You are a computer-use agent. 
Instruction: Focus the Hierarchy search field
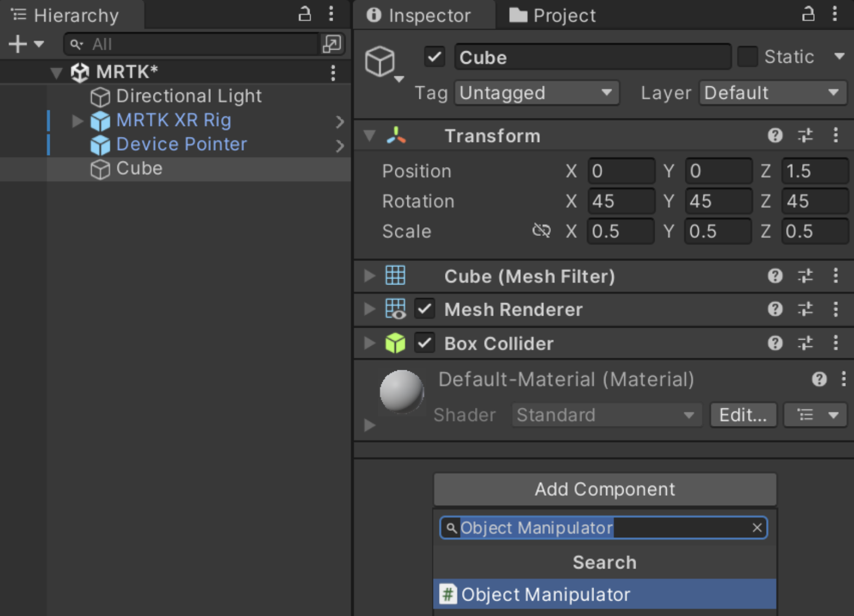(x=192, y=44)
